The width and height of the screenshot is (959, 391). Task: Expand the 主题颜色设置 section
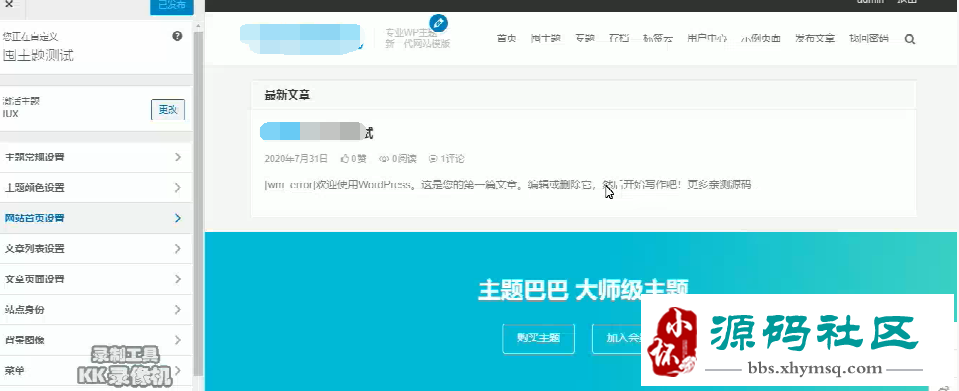(97, 187)
